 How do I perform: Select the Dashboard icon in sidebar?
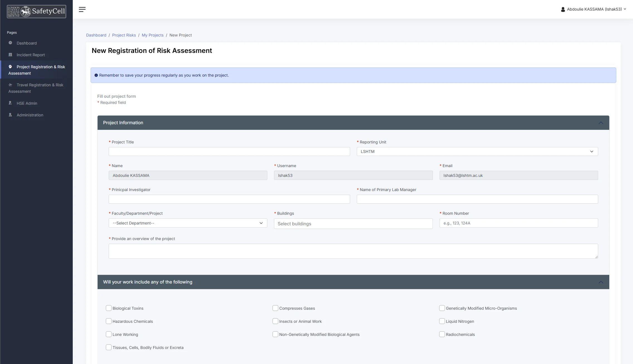pos(10,43)
